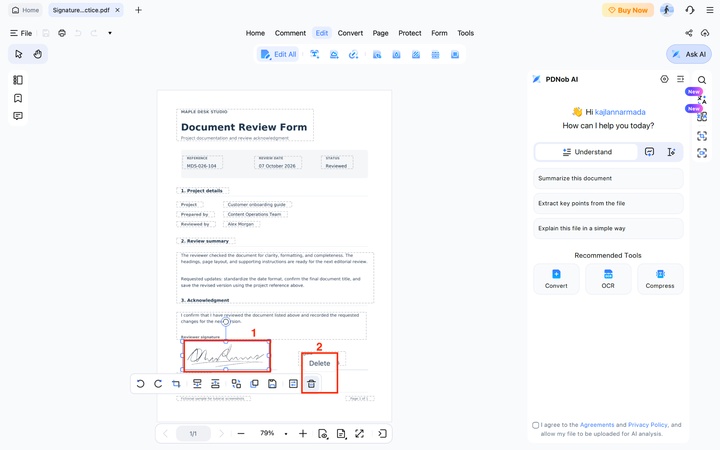Select the hand pan tool
Screen dimensions: 720x450
coord(38,54)
